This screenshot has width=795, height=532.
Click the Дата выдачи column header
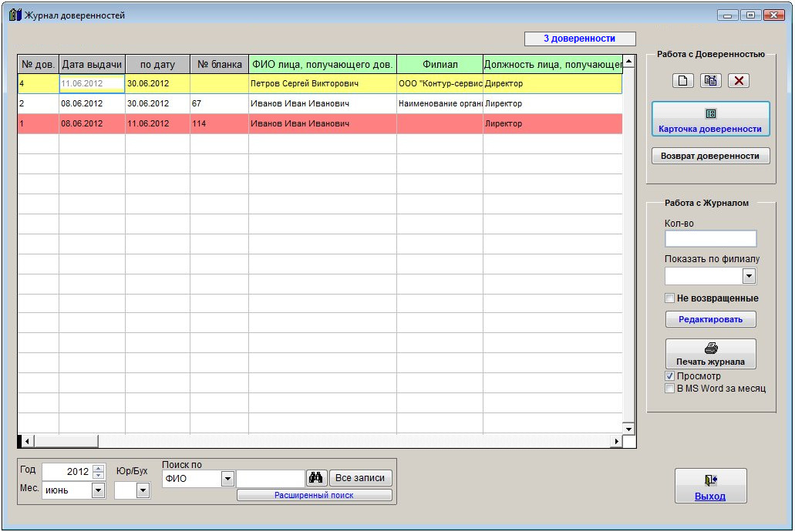click(92, 65)
